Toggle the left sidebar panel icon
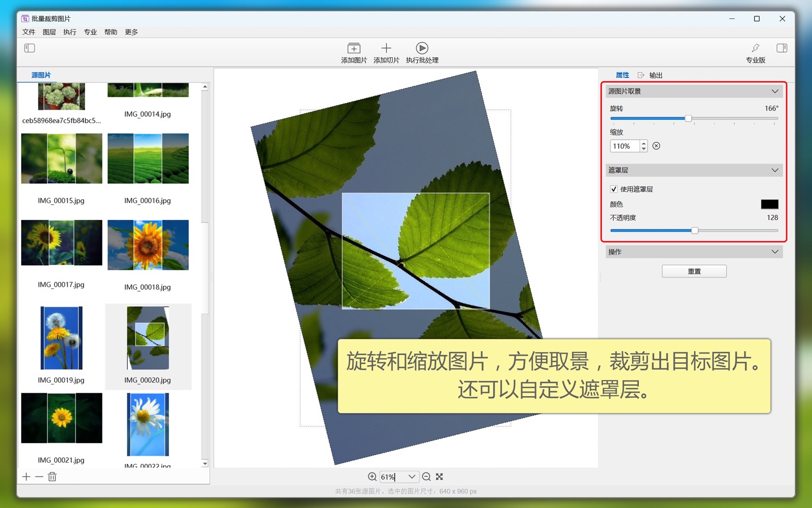The image size is (812, 508). [29, 48]
